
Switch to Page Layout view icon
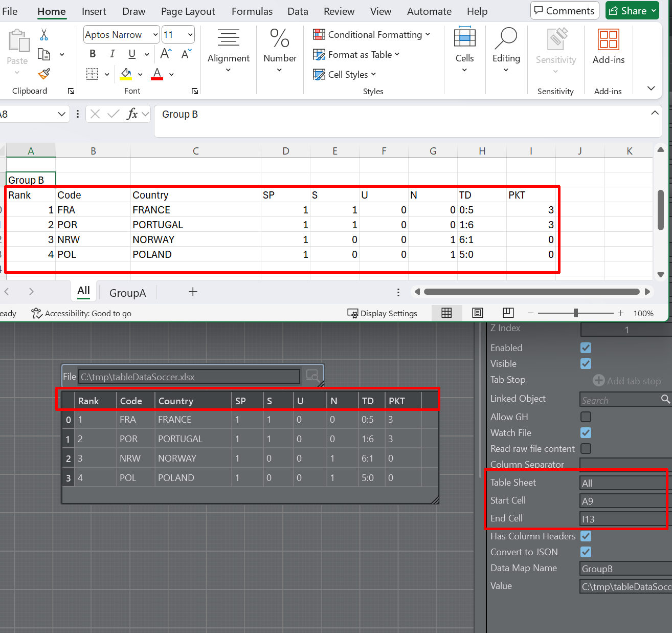tap(477, 313)
